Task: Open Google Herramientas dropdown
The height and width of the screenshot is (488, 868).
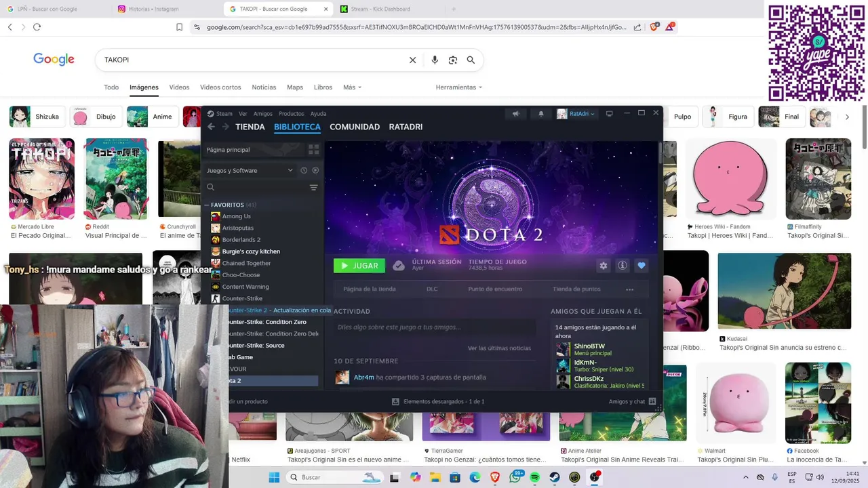Action: pyautogui.click(x=458, y=87)
